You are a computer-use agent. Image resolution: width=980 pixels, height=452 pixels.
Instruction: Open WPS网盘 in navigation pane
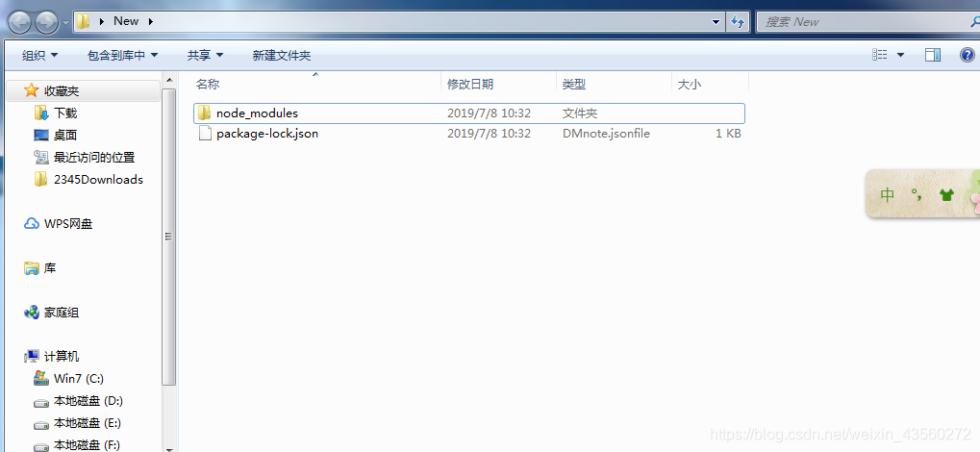click(68, 224)
